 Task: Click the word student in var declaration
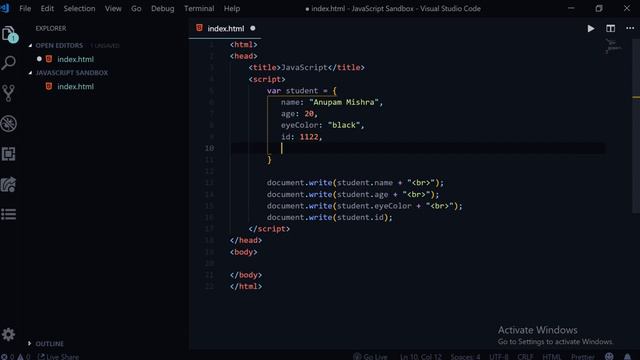[x=302, y=91]
